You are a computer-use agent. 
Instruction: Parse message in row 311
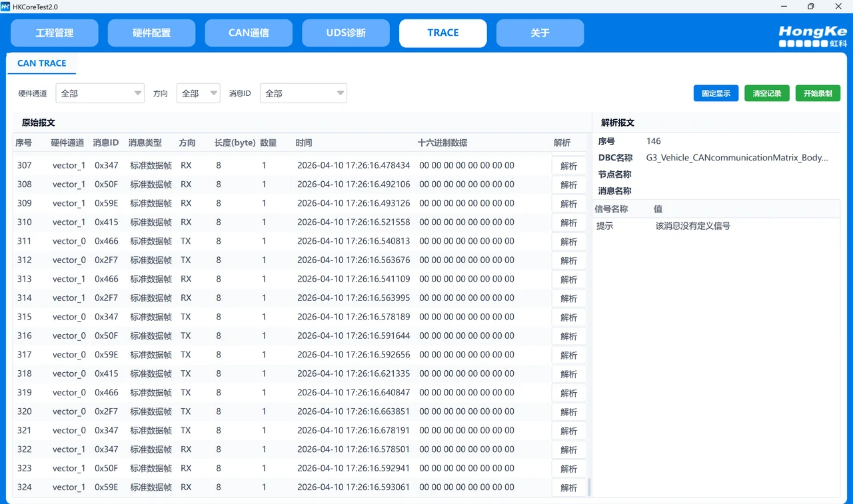point(568,242)
